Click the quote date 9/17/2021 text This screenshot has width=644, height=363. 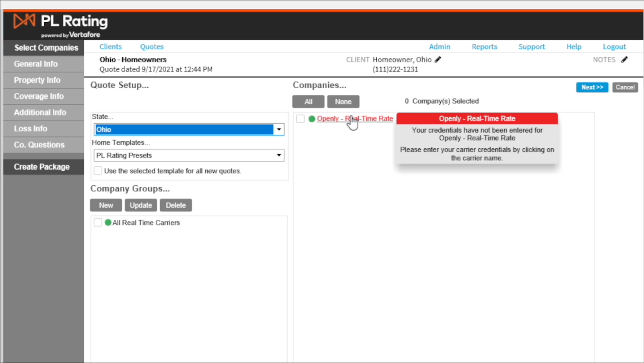point(156,69)
